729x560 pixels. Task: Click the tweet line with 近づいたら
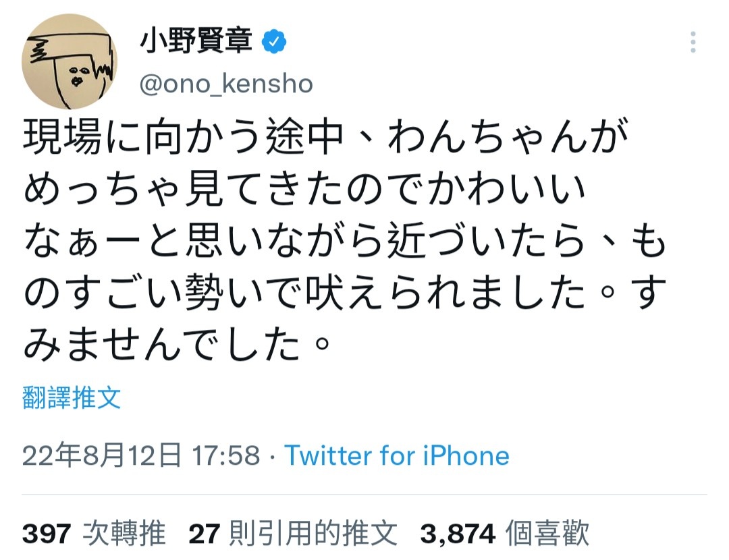coord(344,240)
